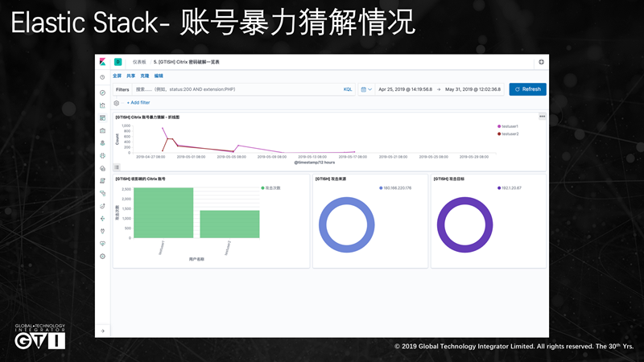Open line chart panel options ellipsis

click(542, 117)
